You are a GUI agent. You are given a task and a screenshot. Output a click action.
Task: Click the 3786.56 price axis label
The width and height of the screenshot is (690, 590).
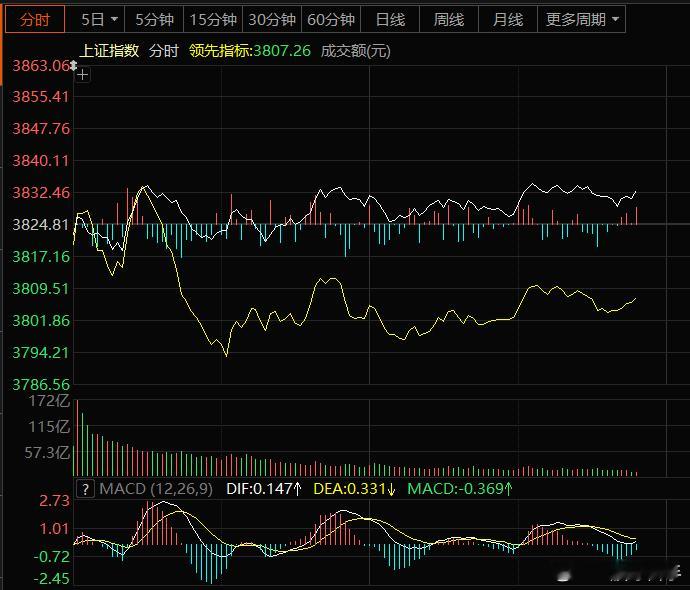coord(41,385)
